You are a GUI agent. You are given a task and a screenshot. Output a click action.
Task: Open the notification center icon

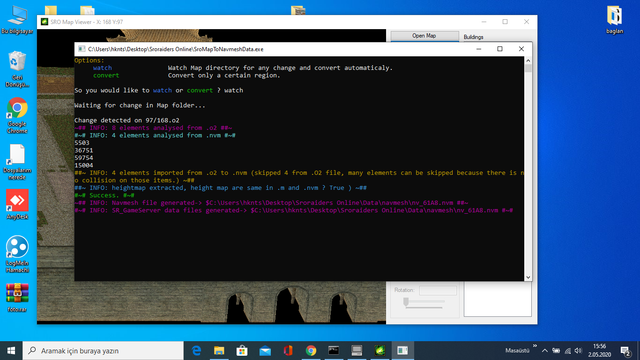625,351
